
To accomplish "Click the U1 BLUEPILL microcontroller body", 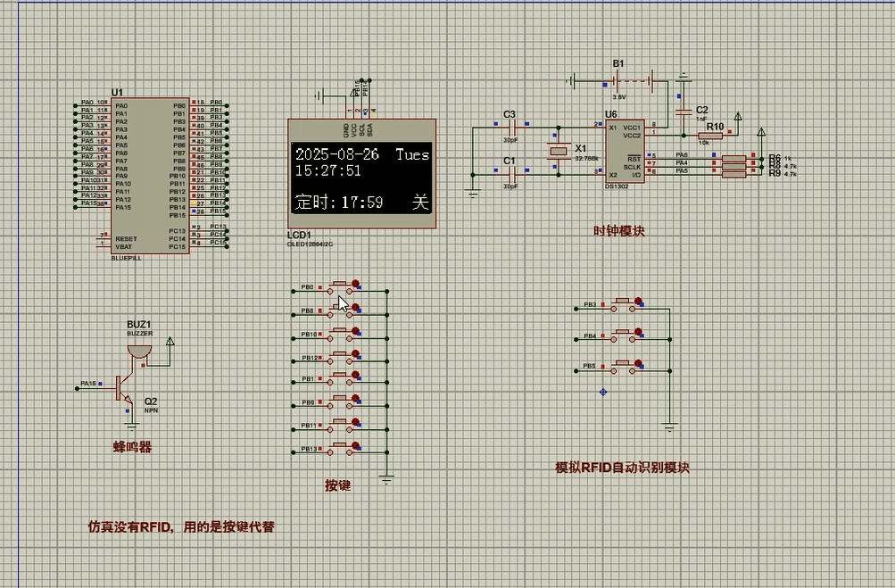I will pos(149,174).
